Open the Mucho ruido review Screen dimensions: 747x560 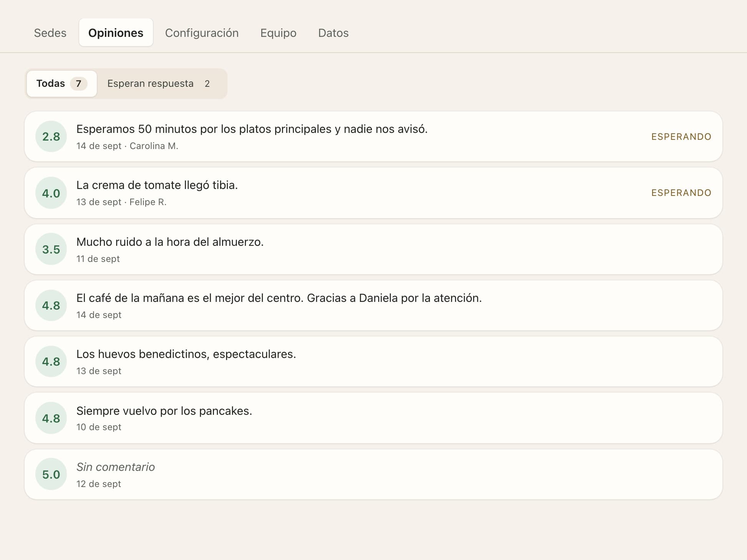(x=373, y=249)
